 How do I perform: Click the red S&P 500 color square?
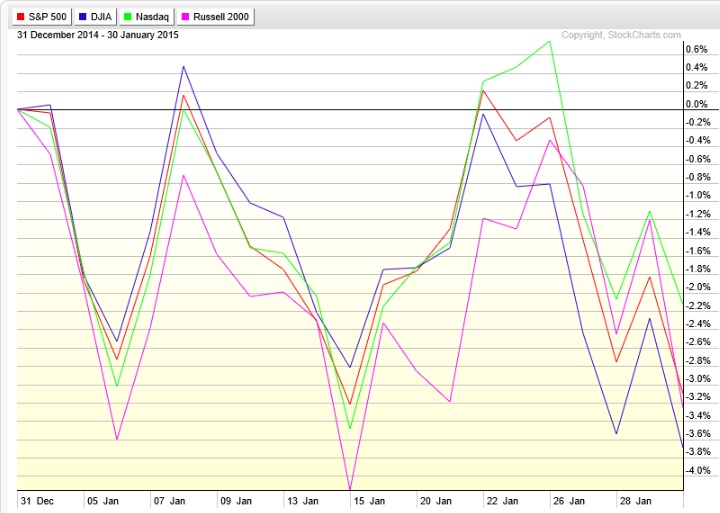tap(21, 17)
